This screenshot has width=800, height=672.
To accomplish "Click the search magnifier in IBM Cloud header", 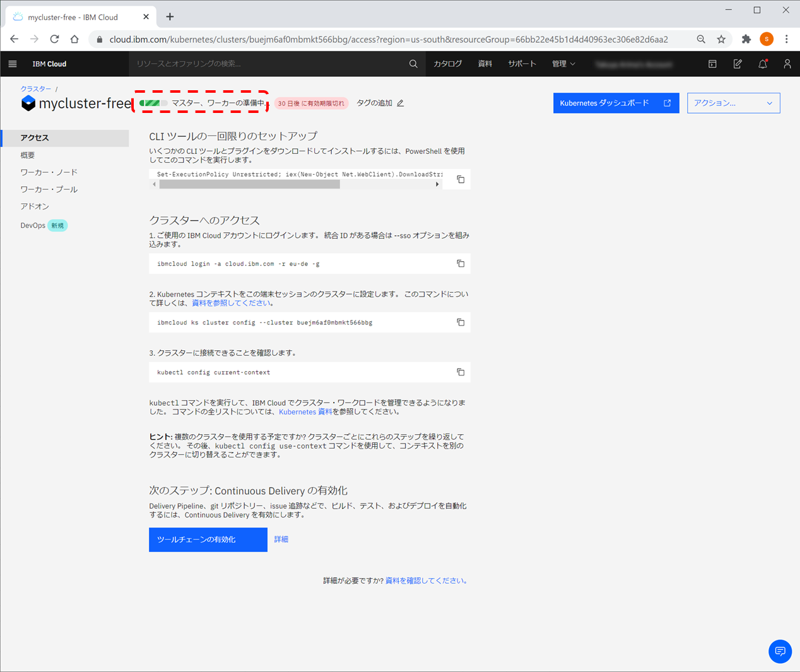I will tap(413, 64).
